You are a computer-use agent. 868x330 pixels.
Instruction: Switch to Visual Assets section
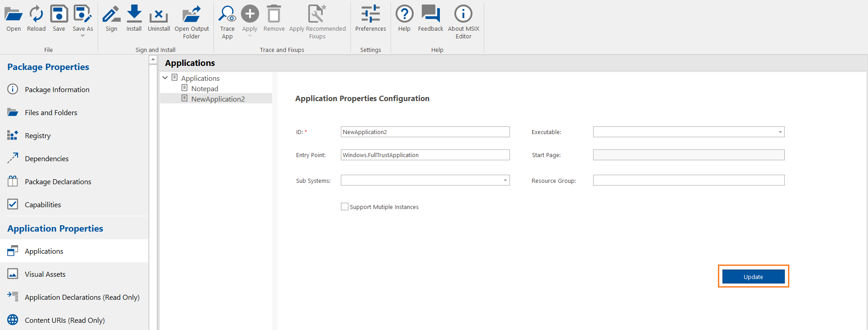(x=45, y=274)
